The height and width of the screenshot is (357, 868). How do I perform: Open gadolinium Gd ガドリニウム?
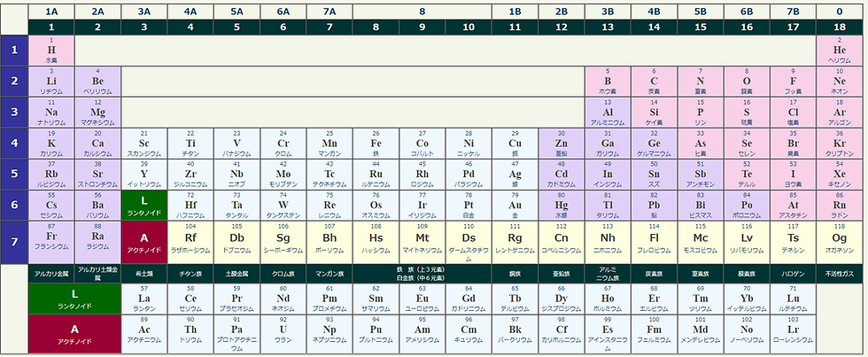pyautogui.click(x=469, y=299)
